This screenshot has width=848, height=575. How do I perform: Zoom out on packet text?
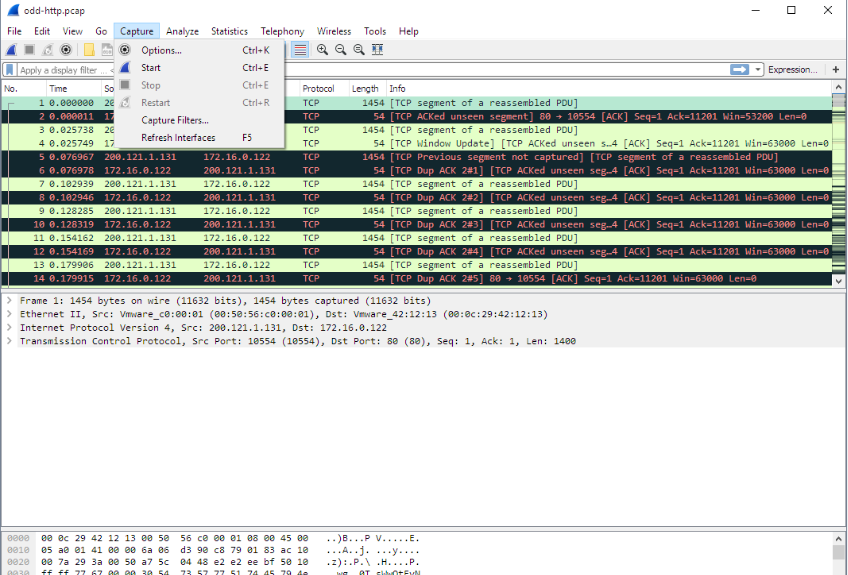pos(341,50)
